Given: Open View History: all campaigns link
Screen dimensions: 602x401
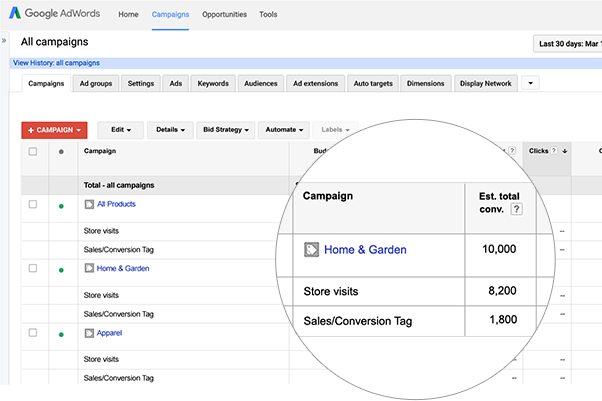Looking at the screenshot, I should (56, 63).
